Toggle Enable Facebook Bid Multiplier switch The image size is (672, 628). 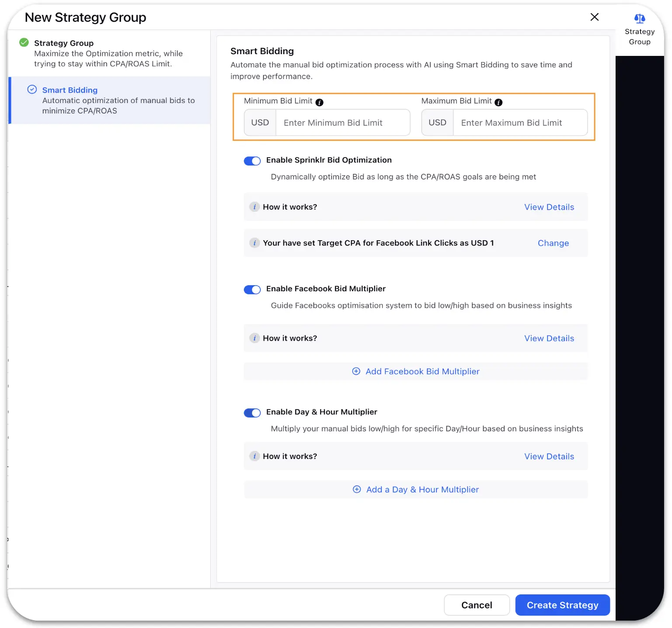click(252, 290)
